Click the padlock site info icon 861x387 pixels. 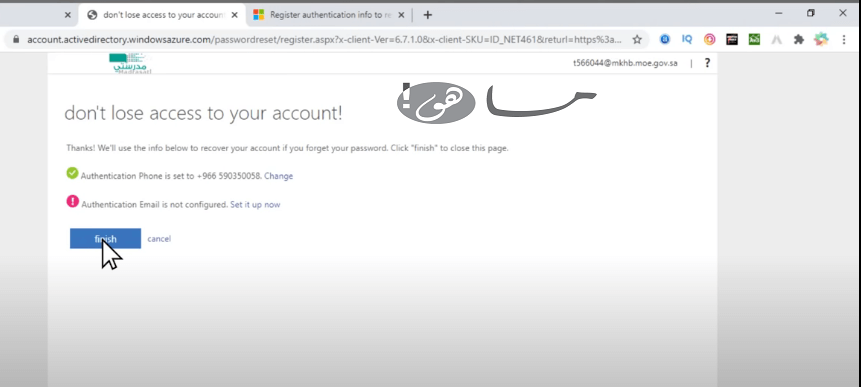15,40
